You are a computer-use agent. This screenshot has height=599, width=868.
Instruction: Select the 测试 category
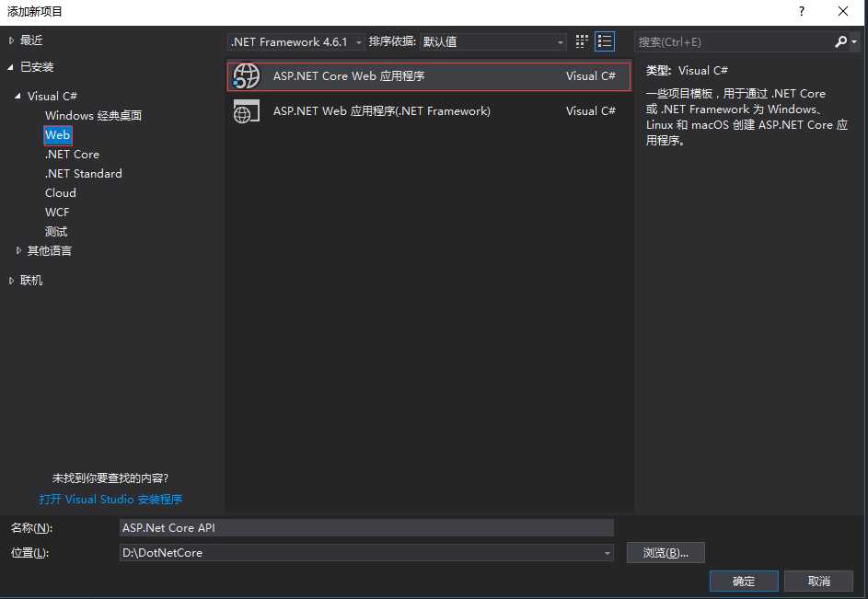coord(56,231)
